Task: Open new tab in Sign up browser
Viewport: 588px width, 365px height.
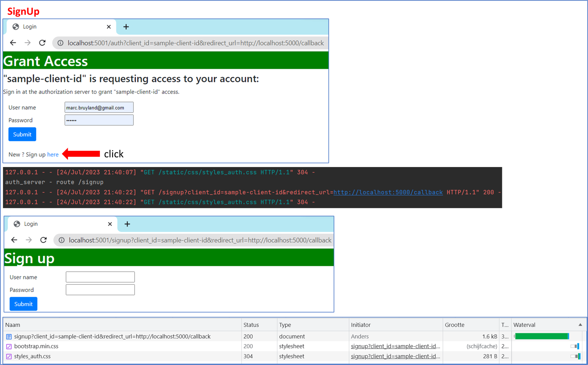Action: (127, 224)
